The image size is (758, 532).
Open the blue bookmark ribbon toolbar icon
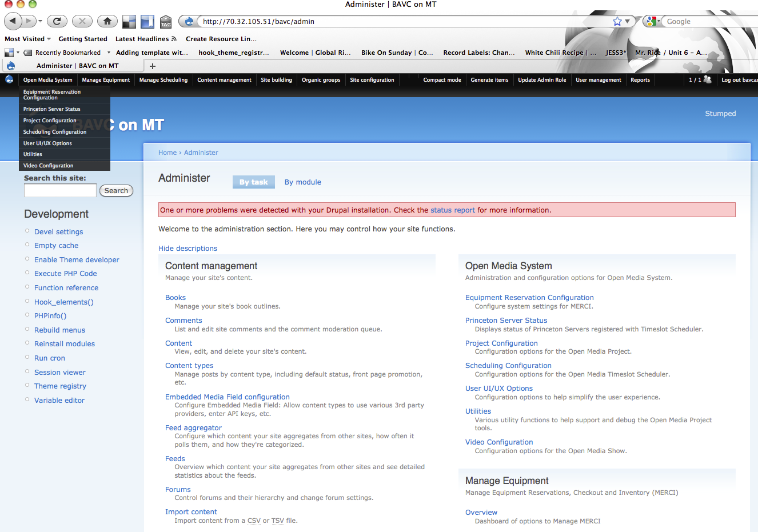tap(147, 22)
